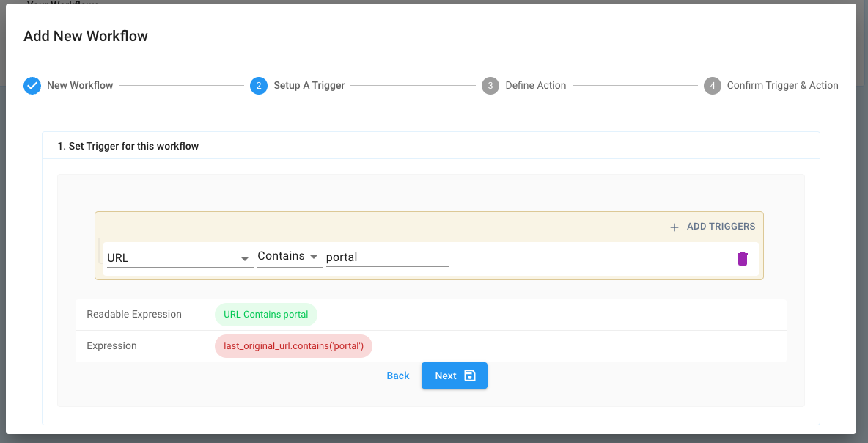Viewport: 868px width, 443px height.
Task: Go to the New Workflow step label
Action: [x=80, y=86]
